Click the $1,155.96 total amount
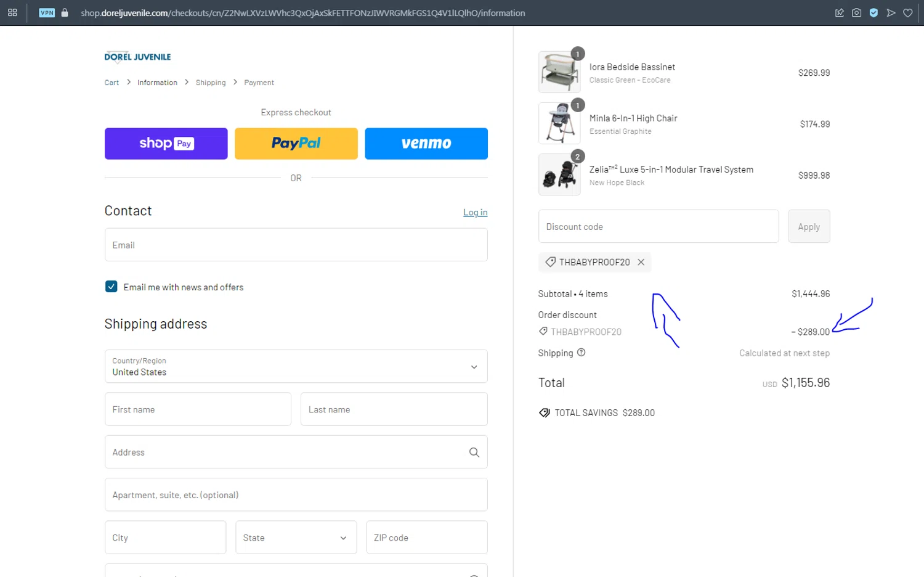Image resolution: width=924 pixels, height=577 pixels. [806, 383]
